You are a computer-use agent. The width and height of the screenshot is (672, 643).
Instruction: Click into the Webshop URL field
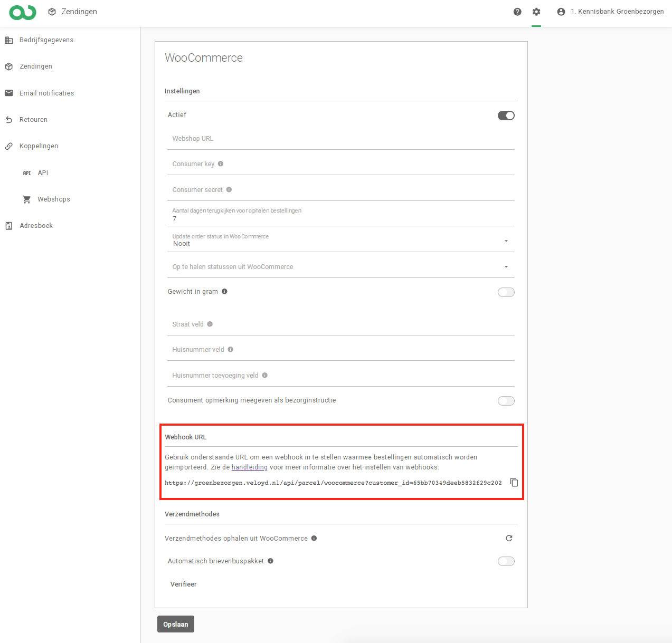[x=340, y=139]
